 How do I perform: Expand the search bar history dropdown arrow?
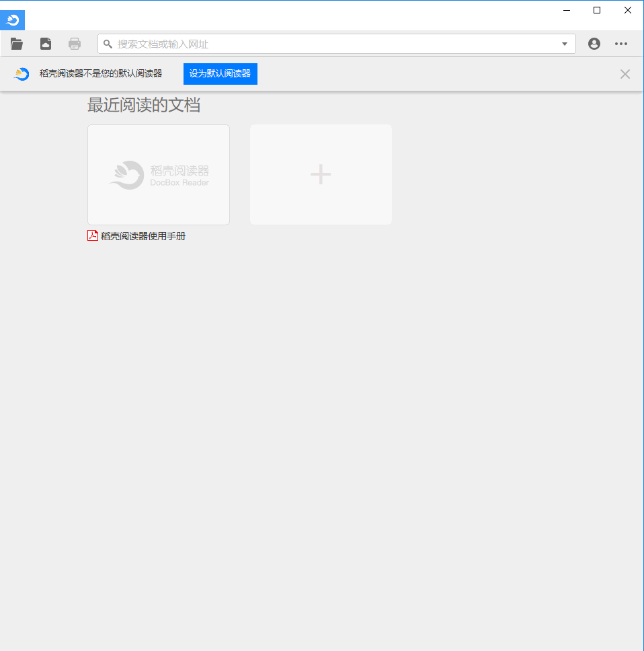[564, 43]
